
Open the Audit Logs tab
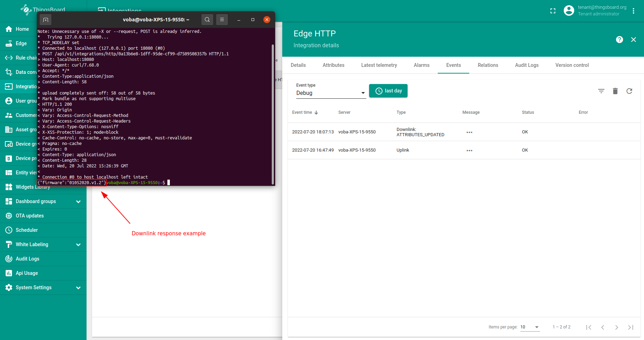pyautogui.click(x=527, y=65)
